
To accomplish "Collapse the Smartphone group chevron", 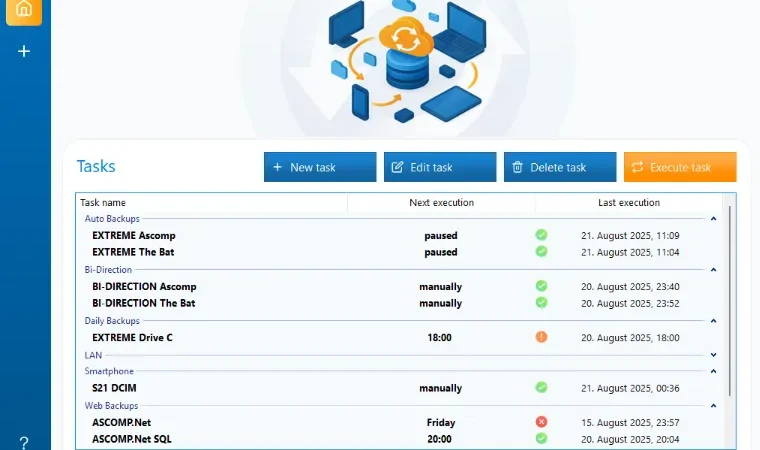I will (x=713, y=371).
